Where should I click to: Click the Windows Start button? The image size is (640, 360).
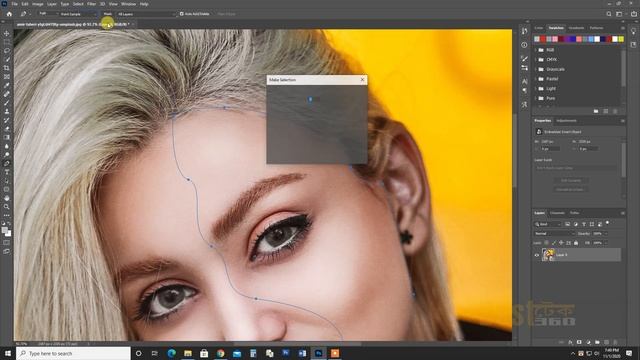[x=8, y=353]
